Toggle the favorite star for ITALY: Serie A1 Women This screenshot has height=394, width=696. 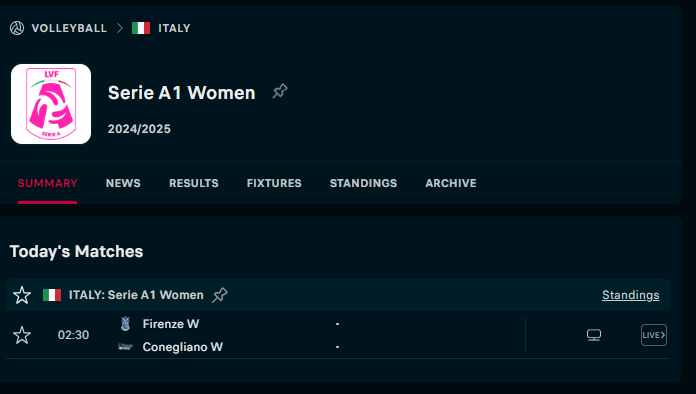click(x=22, y=295)
